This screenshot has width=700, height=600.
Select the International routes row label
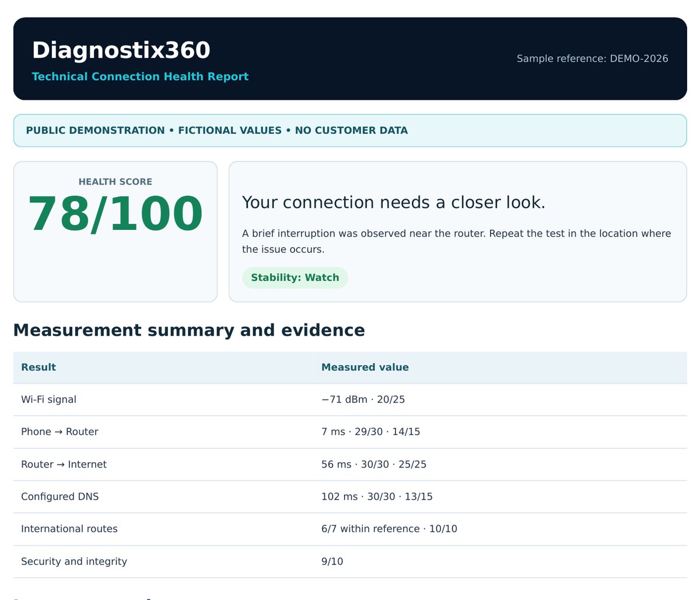tap(69, 529)
